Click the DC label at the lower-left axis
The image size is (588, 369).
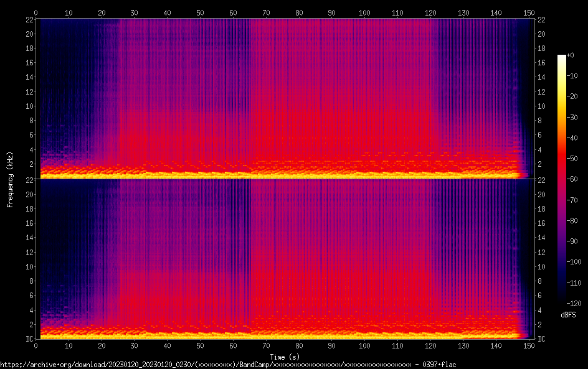[29, 339]
